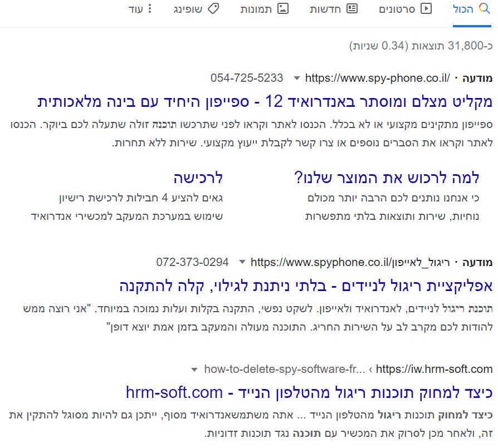Switch to the סרטונים tab
This screenshot has height=448, width=498.
point(406,9)
